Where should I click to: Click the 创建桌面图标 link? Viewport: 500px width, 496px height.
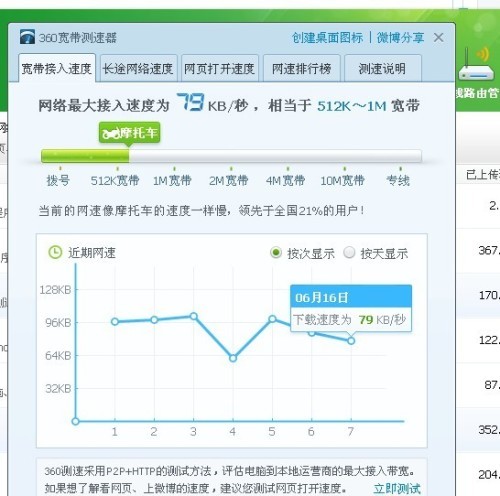(327, 38)
